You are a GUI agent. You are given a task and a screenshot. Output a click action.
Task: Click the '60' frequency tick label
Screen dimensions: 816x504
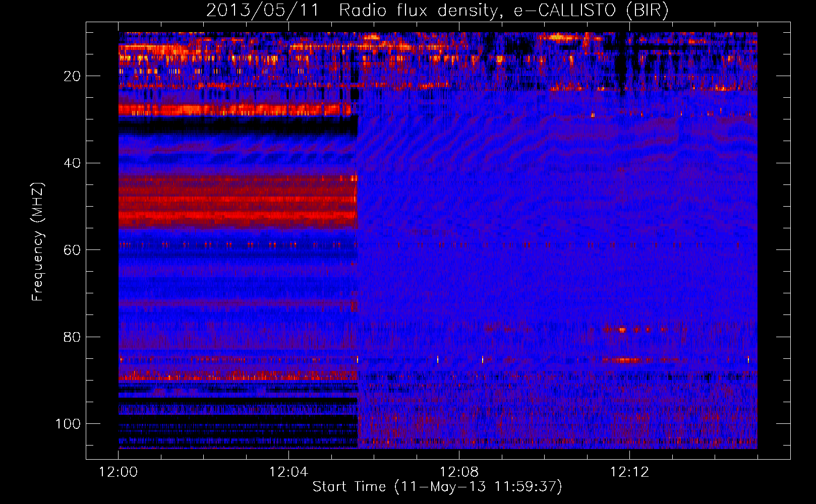click(x=72, y=250)
